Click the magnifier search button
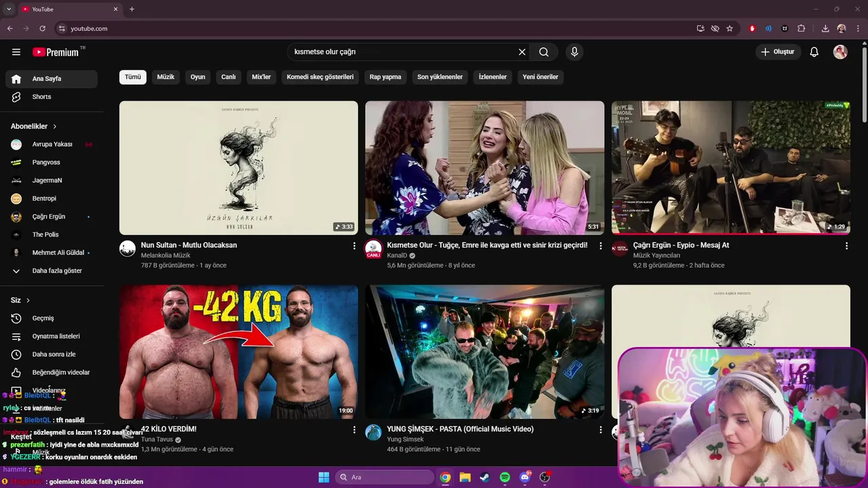Screen dimensions: 868x488 pos(544,52)
